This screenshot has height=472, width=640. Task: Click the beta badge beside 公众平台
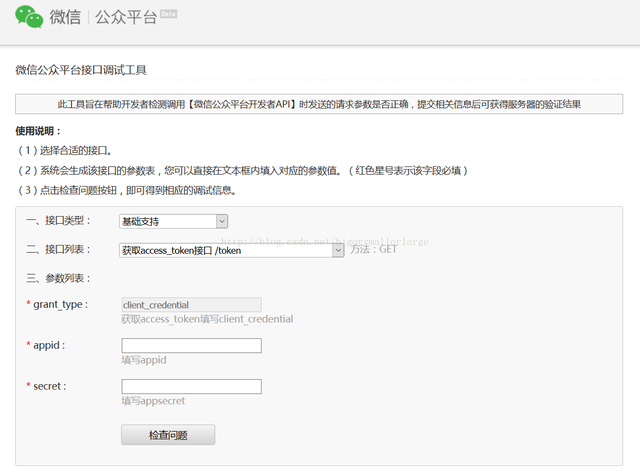[x=168, y=14]
